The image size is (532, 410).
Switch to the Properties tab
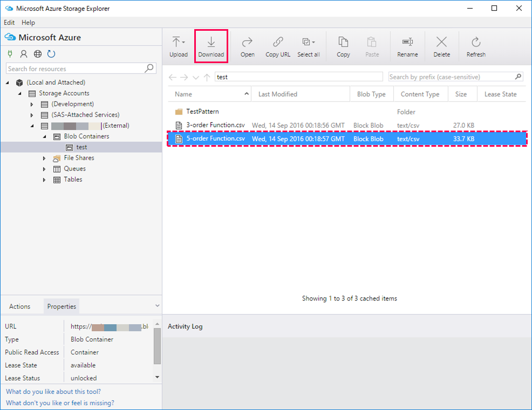[62, 306]
